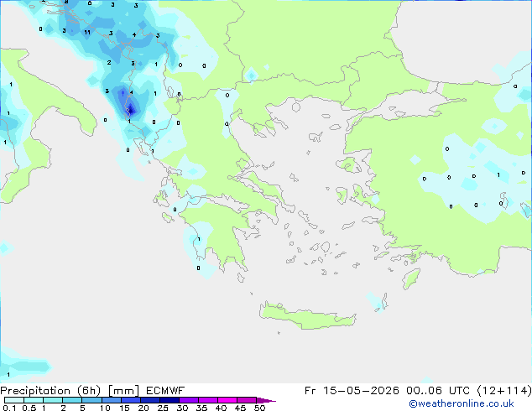Image resolution: width=532 pixels, height=411 pixels.
Task: Click the word "Precipitation" in the title
Action: coord(35,391)
